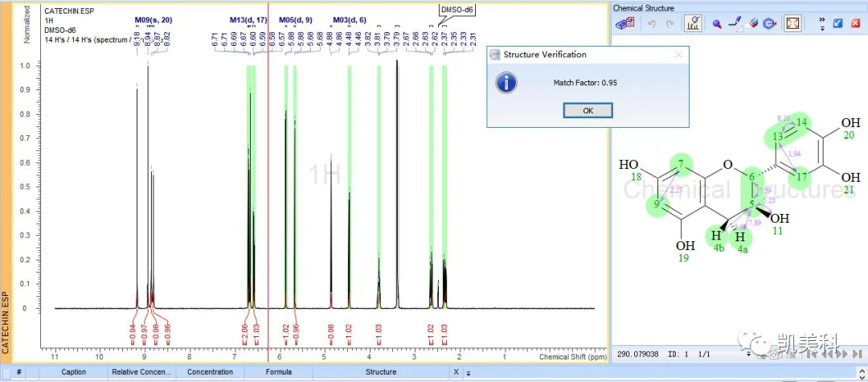Viewport: 868px width, 382px height.
Task: Click atom 13 on the catechol ring
Action: click(778, 136)
